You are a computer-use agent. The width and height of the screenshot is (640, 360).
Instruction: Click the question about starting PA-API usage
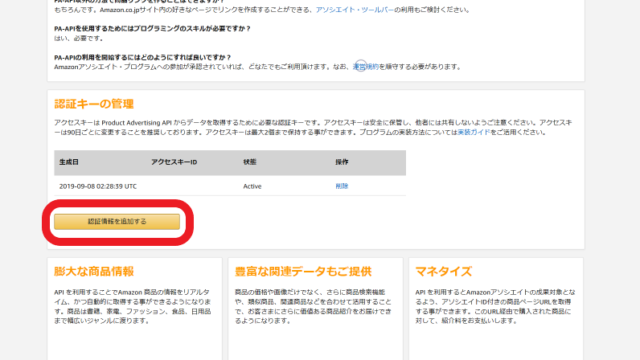click(x=142, y=58)
